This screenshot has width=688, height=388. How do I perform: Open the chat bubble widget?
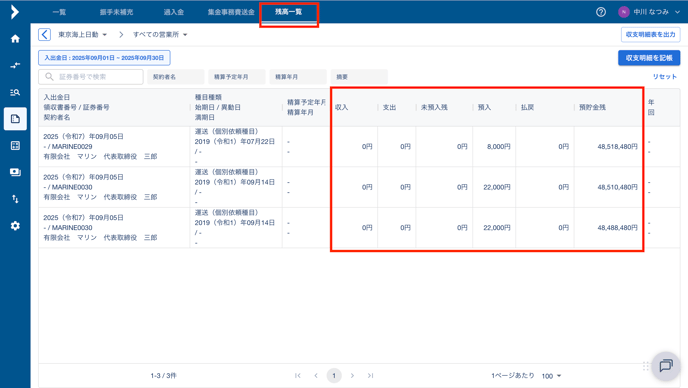[666, 366]
